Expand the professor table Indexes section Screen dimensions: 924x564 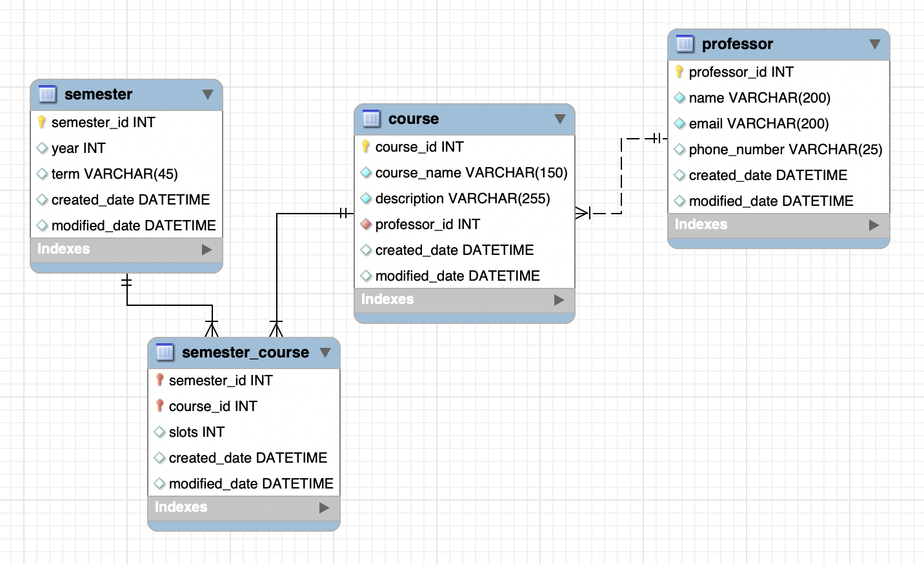pos(874,225)
